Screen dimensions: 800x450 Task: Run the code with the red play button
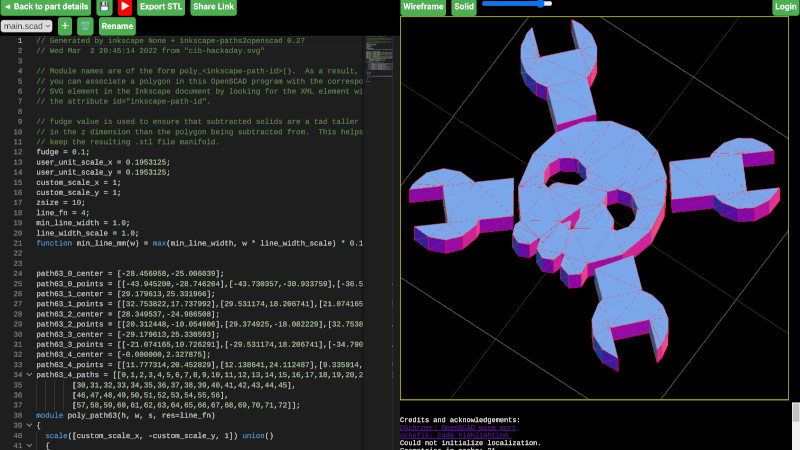(x=125, y=7)
